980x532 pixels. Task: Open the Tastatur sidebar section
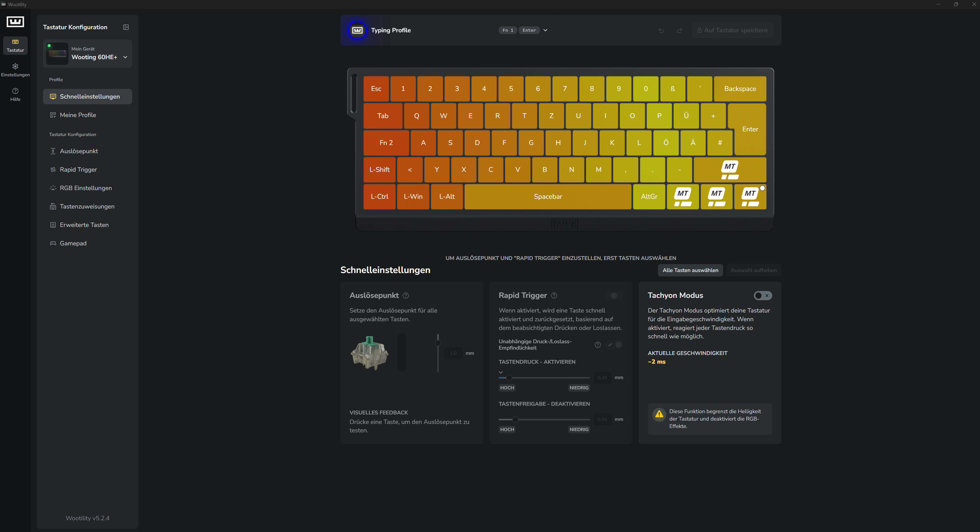[x=15, y=45]
